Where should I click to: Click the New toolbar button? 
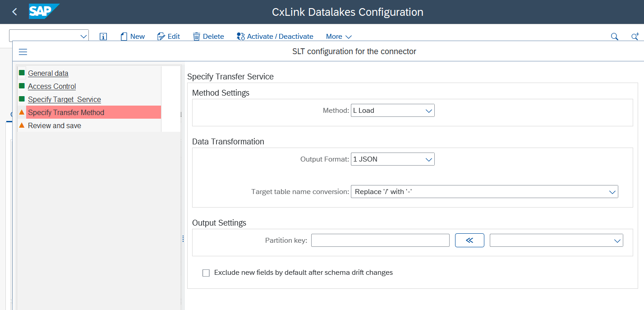click(133, 37)
